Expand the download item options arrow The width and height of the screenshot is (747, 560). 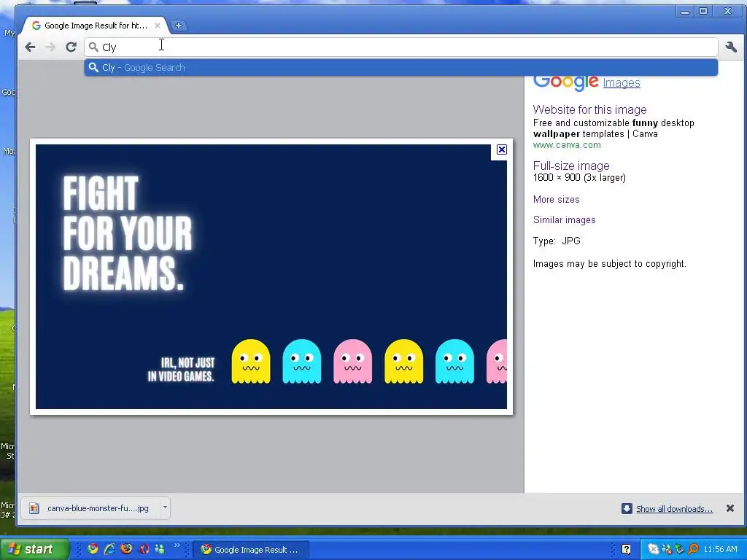[x=165, y=507]
